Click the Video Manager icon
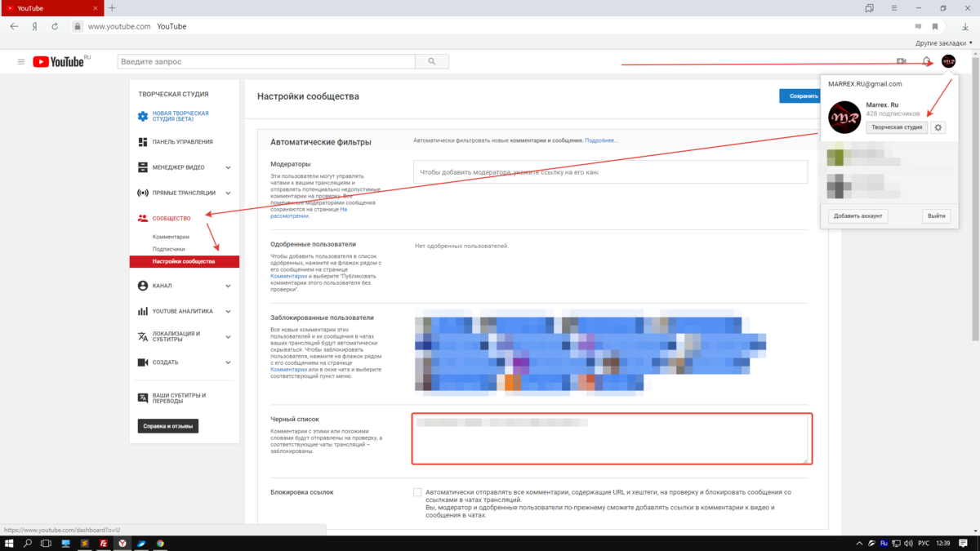 click(x=143, y=167)
